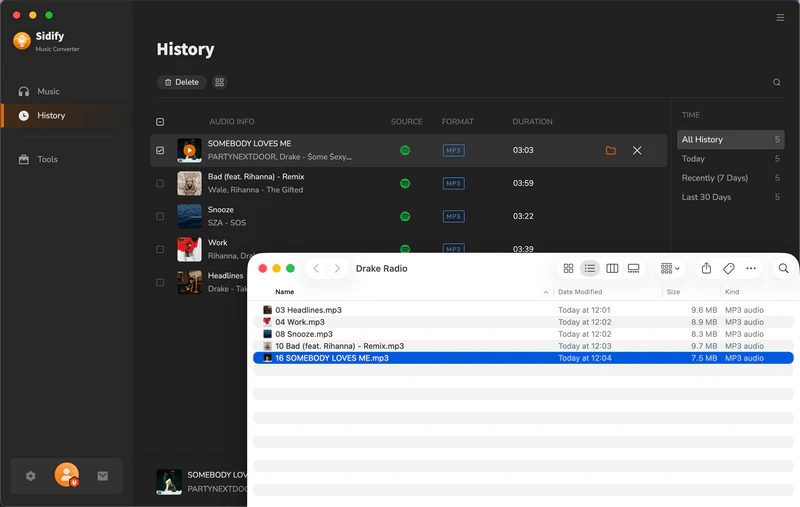Click MP3 format badge for Bad Remix
This screenshot has height=507, width=800.
[453, 183]
